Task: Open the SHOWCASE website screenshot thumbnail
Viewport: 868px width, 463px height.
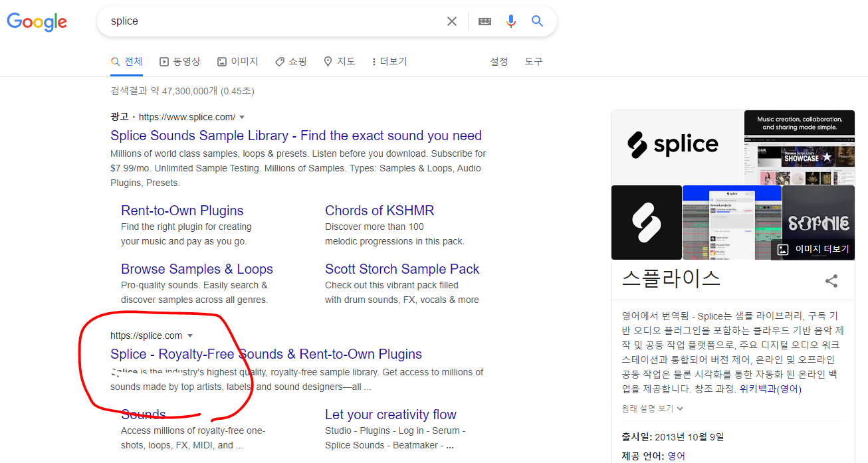Action: point(800,147)
